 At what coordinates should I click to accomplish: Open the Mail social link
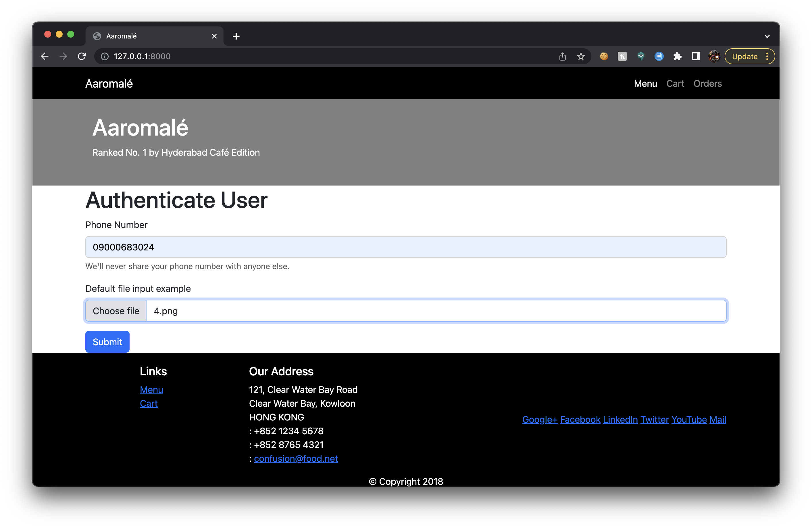[718, 420]
